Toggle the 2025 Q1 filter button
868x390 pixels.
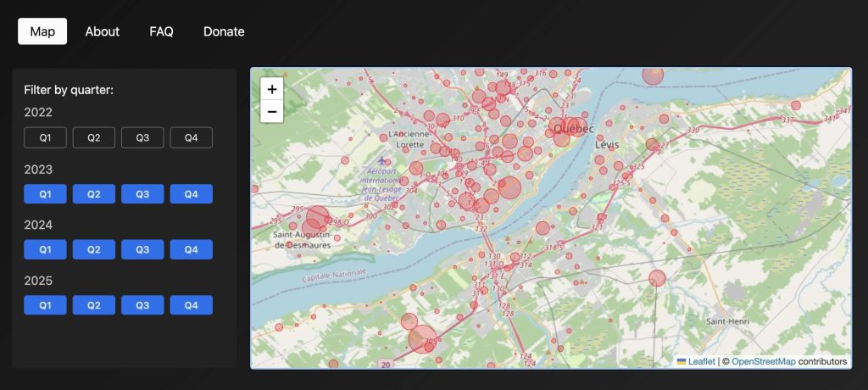coord(46,305)
